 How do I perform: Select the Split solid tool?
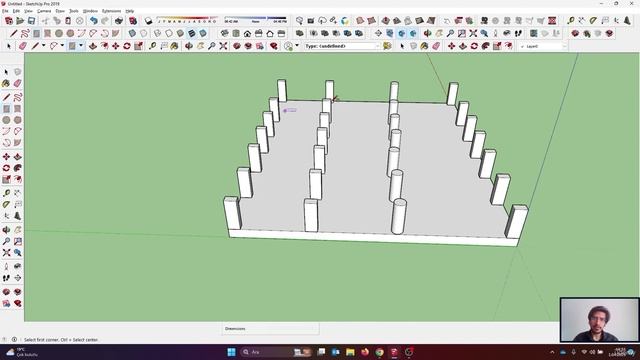[359, 33]
